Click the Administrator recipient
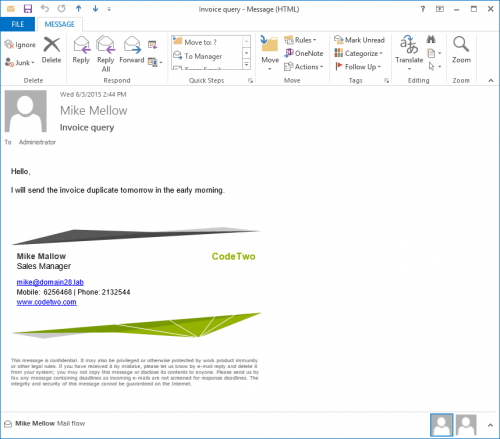 (37, 142)
